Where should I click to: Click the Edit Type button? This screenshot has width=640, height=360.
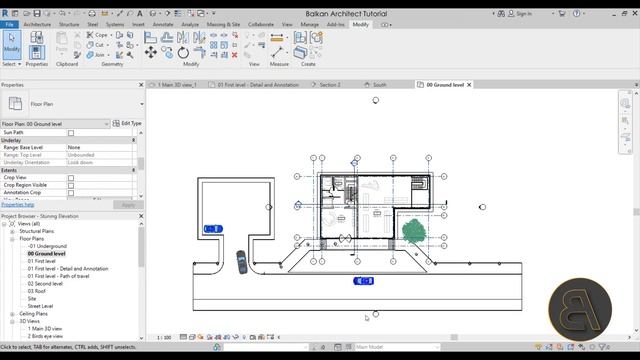(127, 123)
